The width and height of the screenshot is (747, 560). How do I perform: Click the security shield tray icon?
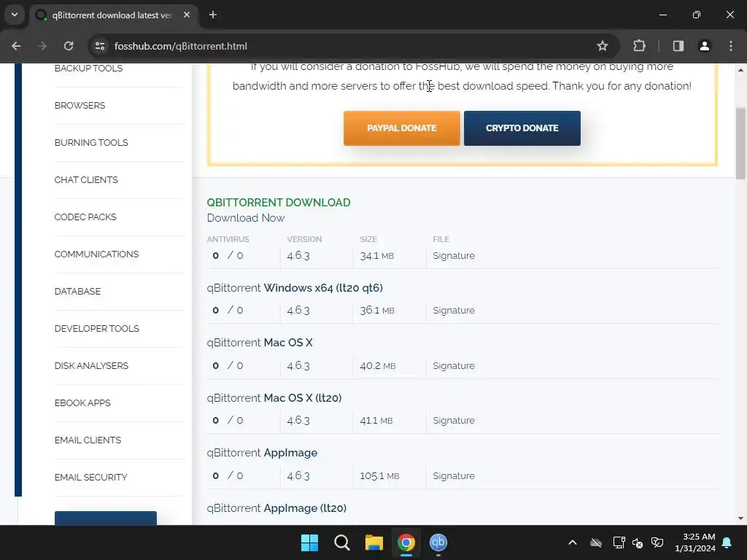pos(657,542)
